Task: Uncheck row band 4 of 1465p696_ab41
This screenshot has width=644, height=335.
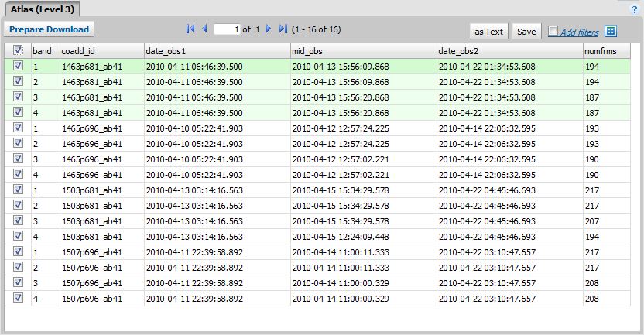Action: [18, 174]
